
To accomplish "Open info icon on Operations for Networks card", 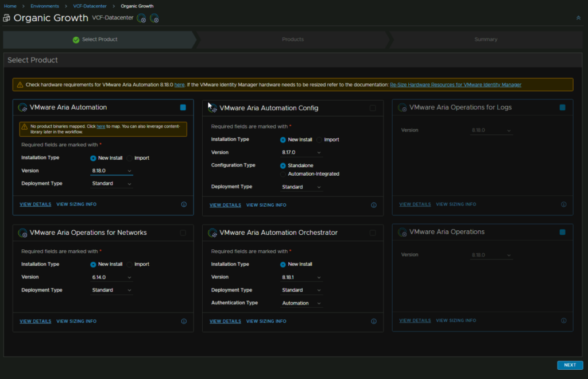I will 184,321.
